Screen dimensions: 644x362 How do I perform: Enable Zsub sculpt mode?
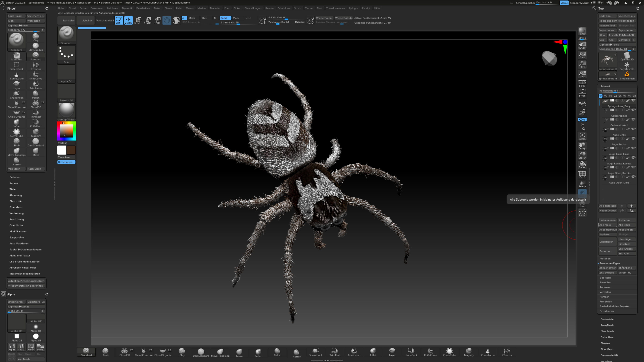click(236, 18)
